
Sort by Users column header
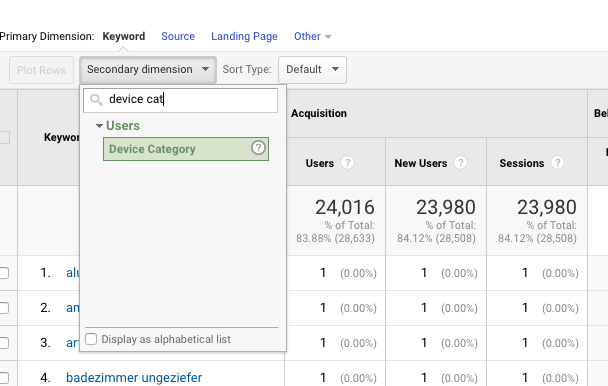[x=320, y=163]
